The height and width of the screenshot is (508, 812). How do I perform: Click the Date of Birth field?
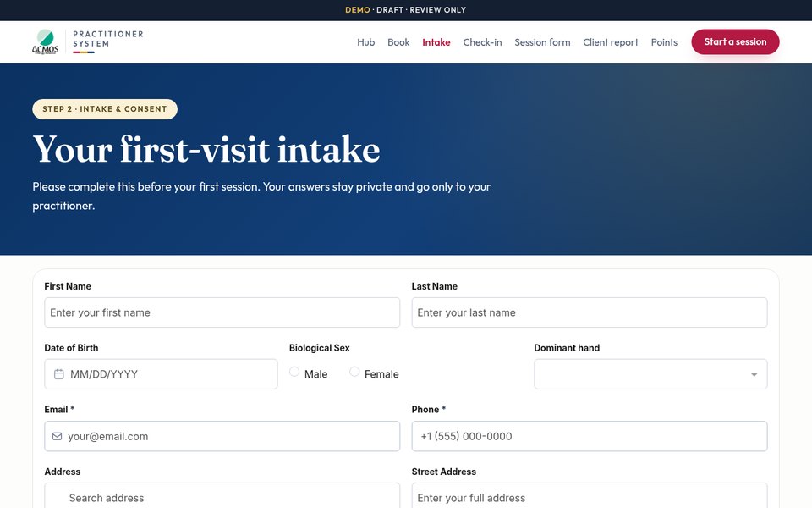pos(161,374)
